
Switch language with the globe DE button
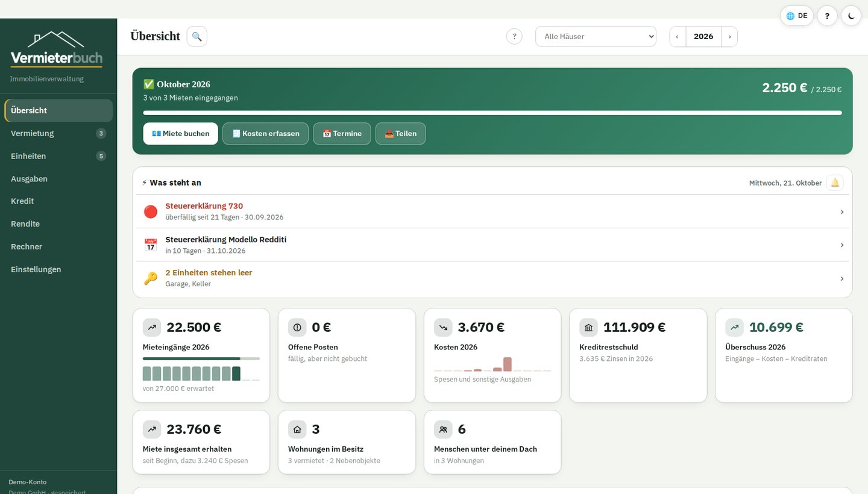797,16
